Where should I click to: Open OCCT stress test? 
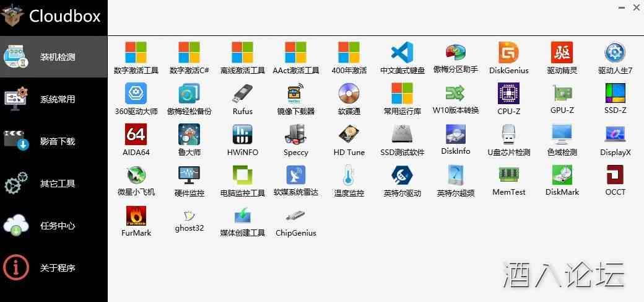[x=615, y=175]
